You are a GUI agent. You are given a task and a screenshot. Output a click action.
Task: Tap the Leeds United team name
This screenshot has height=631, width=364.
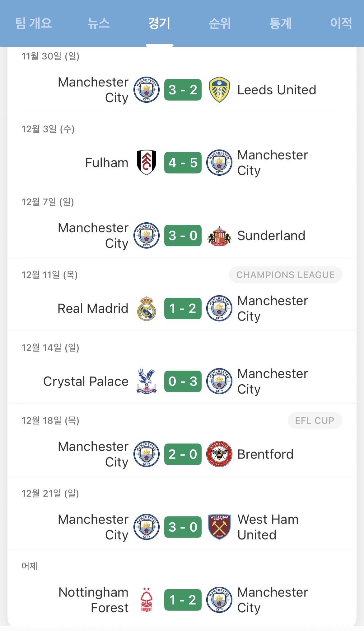[x=277, y=90]
